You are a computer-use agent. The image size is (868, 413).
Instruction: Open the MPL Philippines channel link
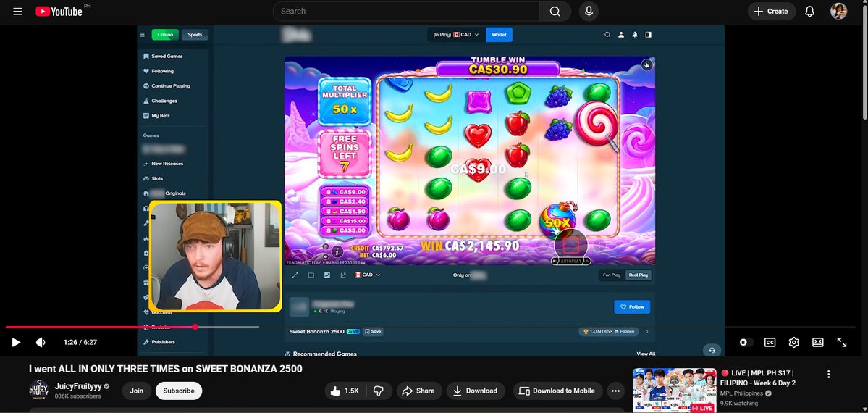tap(742, 393)
